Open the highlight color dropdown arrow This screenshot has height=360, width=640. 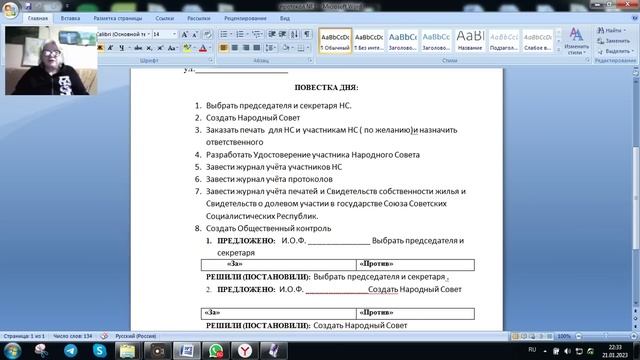194,48
